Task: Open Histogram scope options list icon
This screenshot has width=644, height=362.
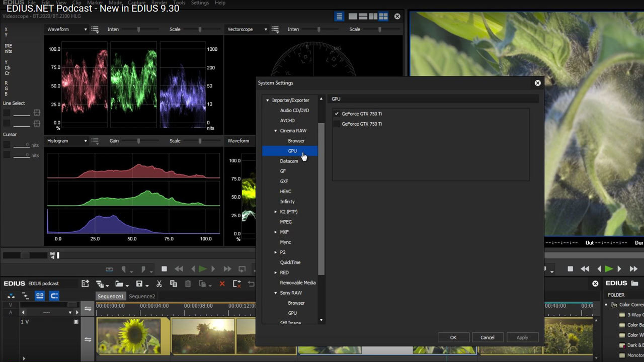Action: click(95, 141)
